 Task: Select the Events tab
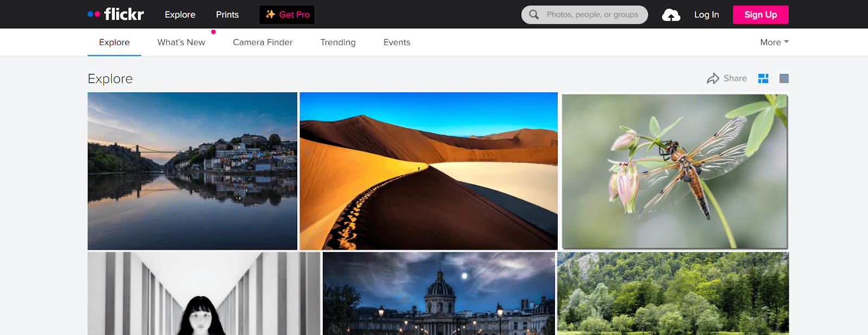click(x=397, y=42)
